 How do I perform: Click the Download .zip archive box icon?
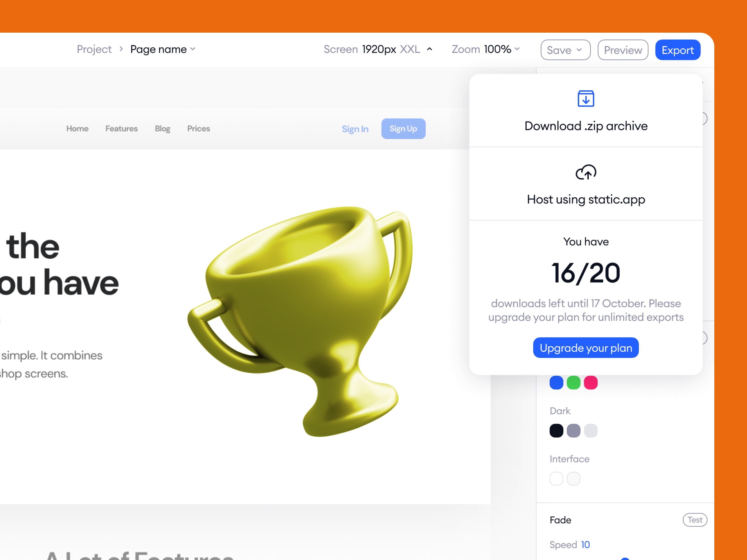coord(586,98)
